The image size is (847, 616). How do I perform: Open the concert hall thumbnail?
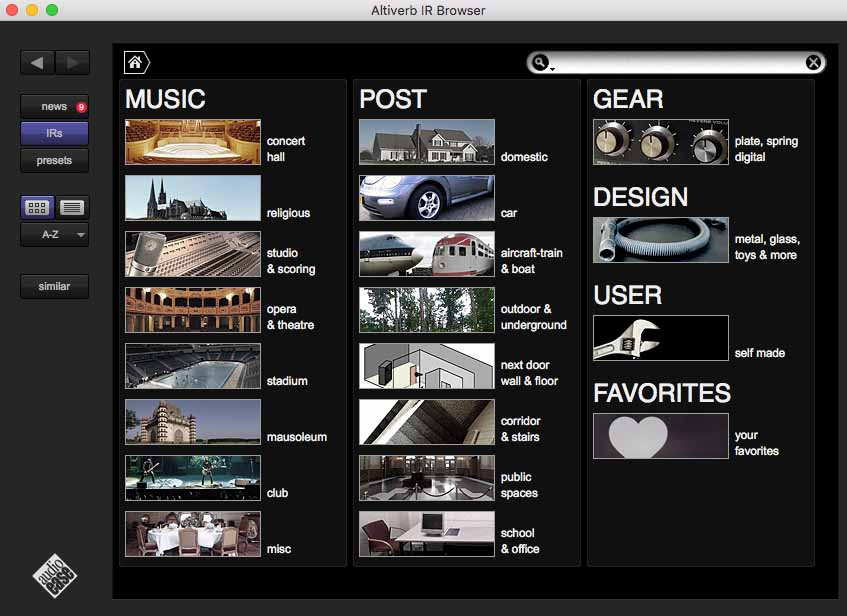click(193, 142)
